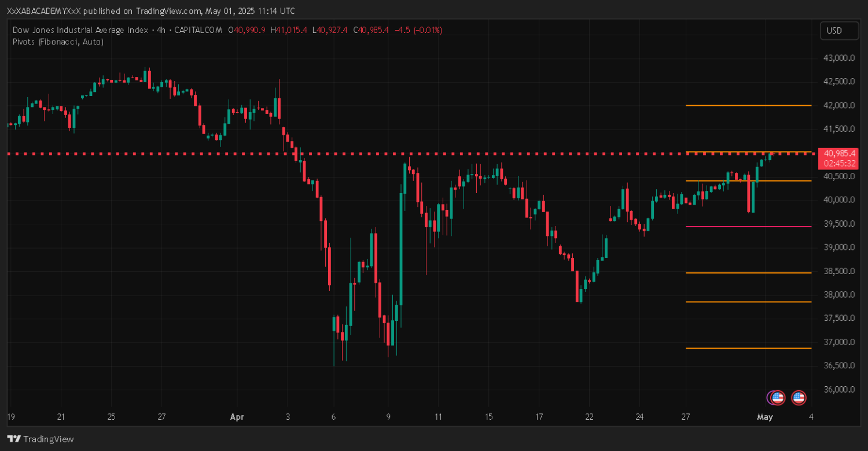Open the rightmost US flag economic event marker

click(799, 397)
